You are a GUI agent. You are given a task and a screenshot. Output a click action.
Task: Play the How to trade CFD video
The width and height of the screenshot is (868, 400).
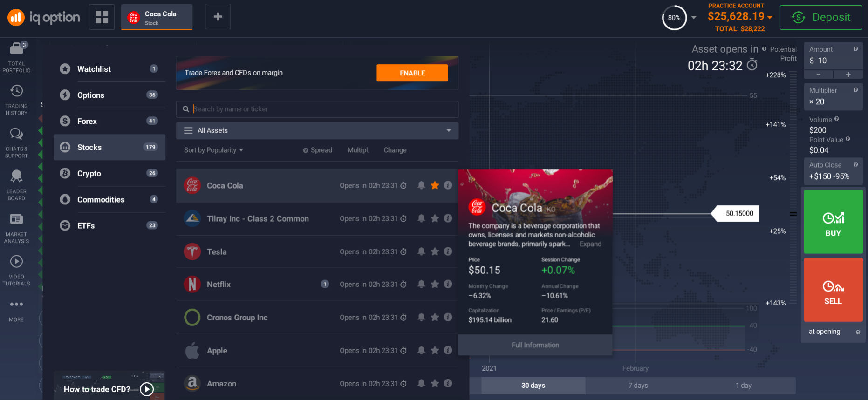(x=147, y=389)
